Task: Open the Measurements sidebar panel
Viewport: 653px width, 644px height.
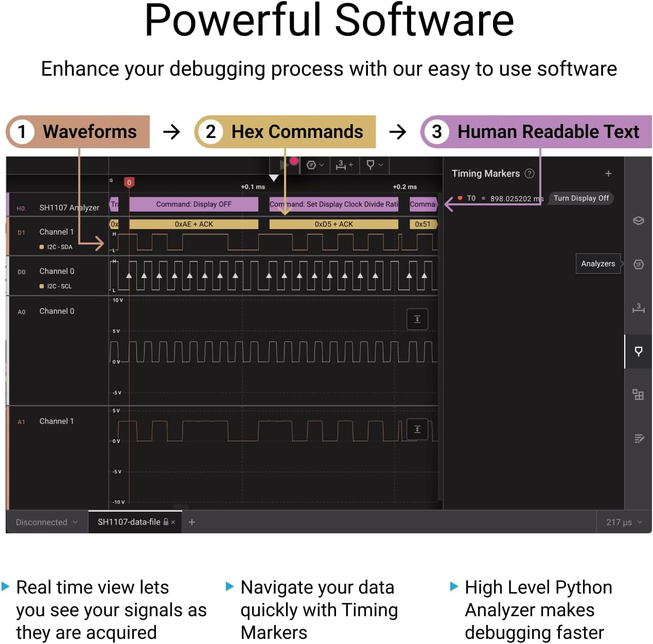Action: coord(639,309)
